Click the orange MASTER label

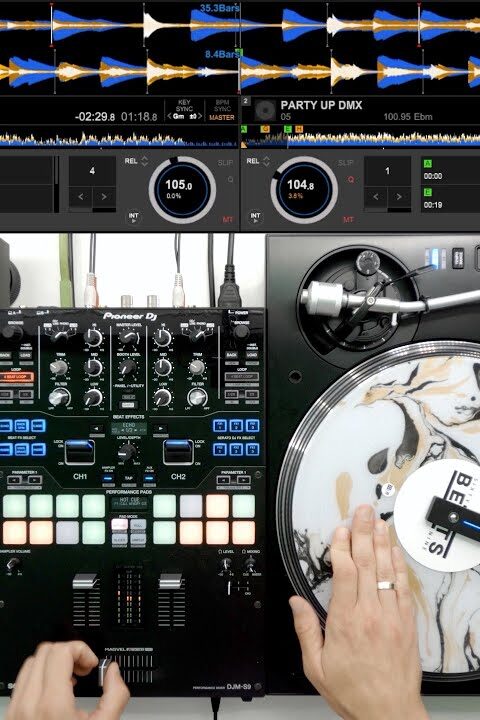222,118
